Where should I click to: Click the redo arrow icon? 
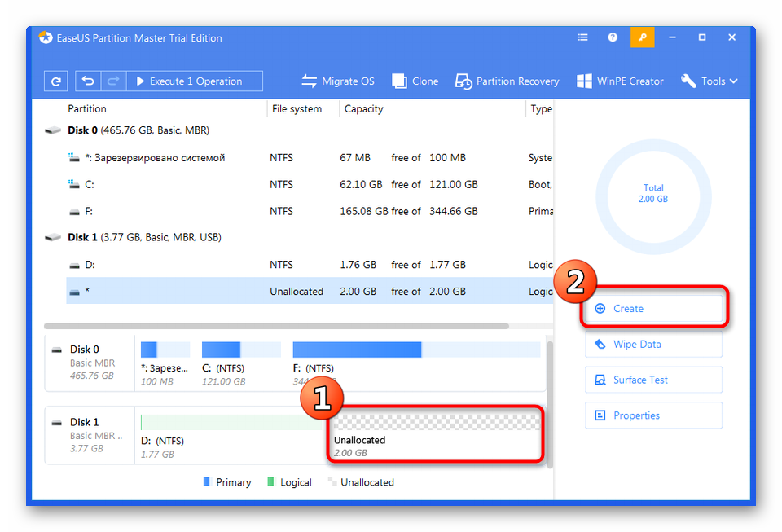pyautogui.click(x=112, y=81)
